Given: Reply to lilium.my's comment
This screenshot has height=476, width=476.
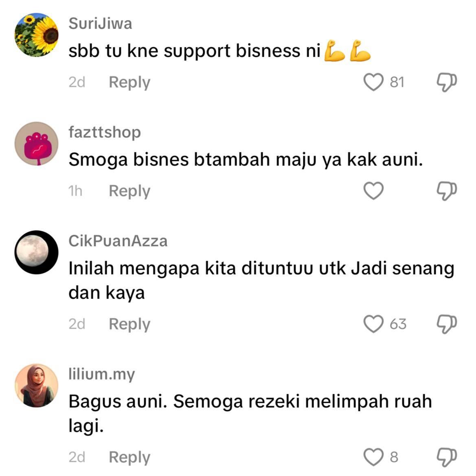Looking at the screenshot, I should pos(129,457).
